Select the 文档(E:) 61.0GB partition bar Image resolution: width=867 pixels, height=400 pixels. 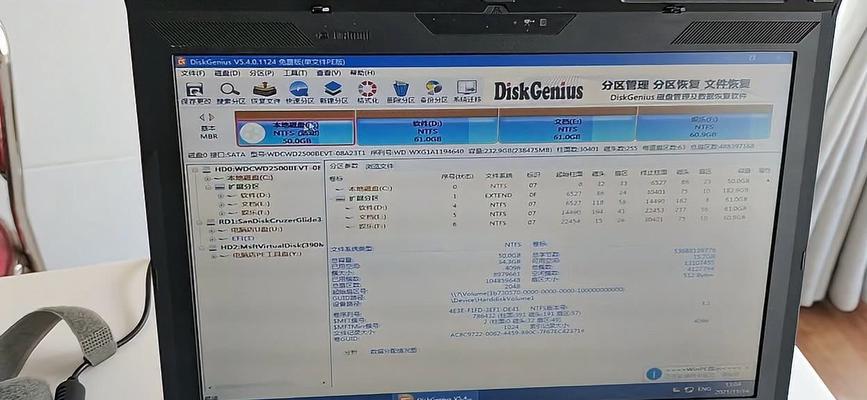pos(567,124)
